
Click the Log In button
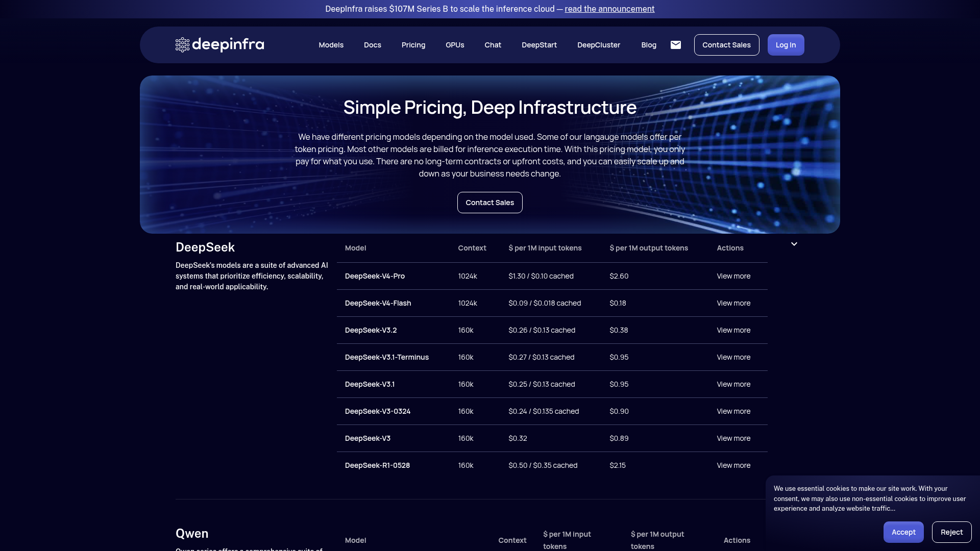tap(786, 45)
